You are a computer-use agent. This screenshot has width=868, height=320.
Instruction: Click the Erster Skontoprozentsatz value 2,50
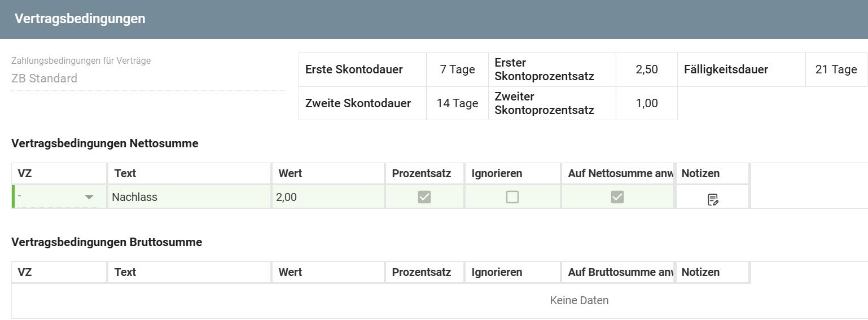point(646,69)
